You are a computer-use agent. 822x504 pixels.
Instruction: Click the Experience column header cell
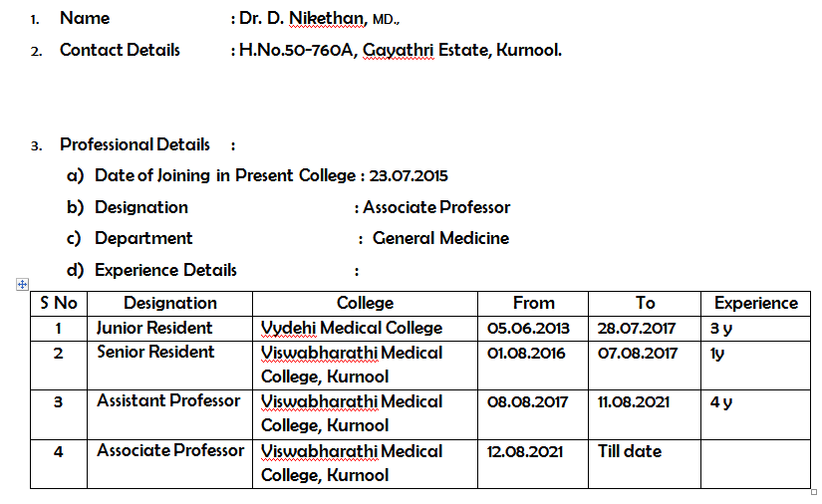click(x=755, y=304)
